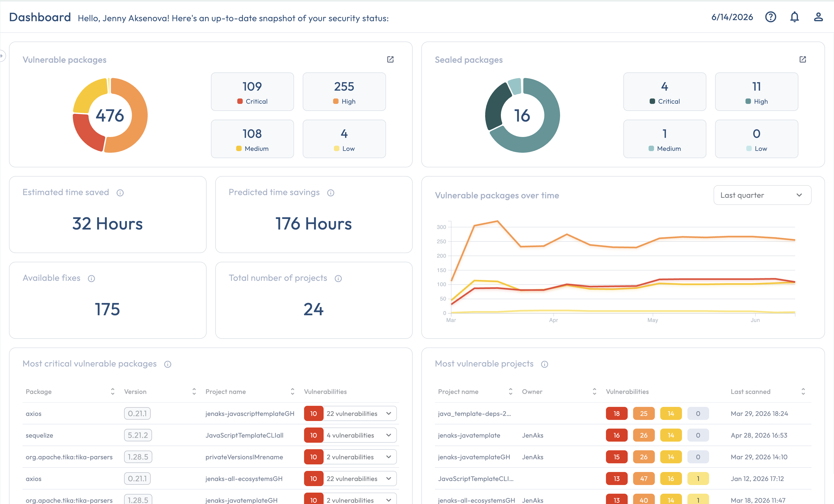The height and width of the screenshot is (504, 834).
Task: Click the 176 Hours predicted savings value
Action: tap(313, 224)
